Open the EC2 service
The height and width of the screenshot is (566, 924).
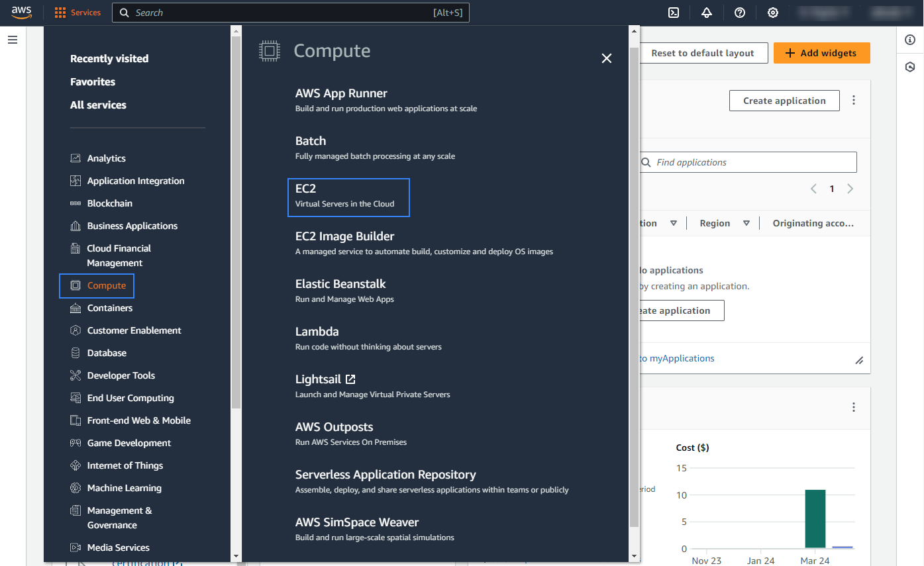305,189
